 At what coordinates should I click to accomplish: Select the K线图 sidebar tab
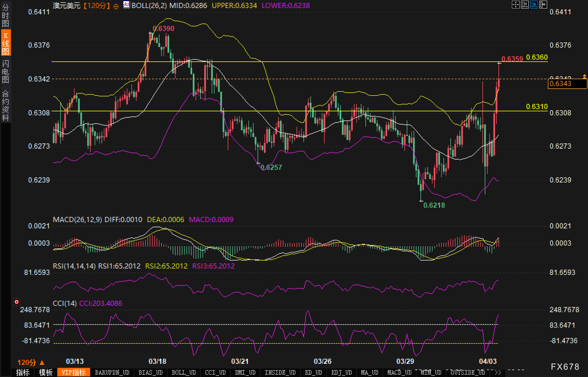pyautogui.click(x=5, y=43)
